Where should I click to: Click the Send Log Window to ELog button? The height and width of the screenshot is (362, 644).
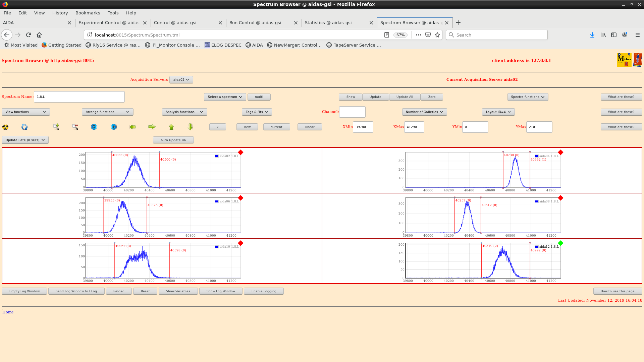pos(76,291)
